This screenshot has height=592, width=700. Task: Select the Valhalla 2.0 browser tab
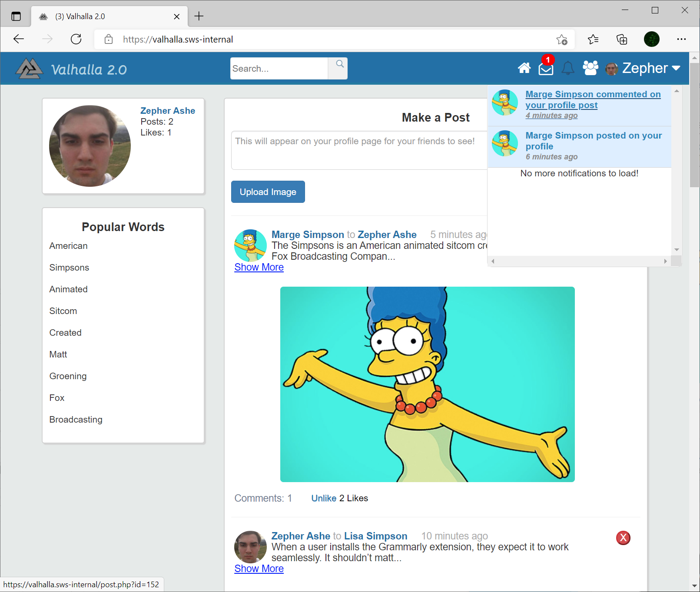click(109, 17)
